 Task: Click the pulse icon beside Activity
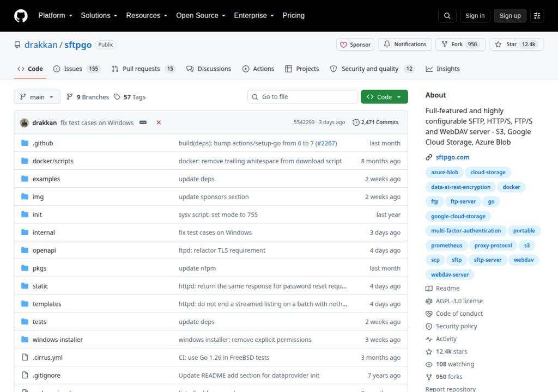pos(429,339)
